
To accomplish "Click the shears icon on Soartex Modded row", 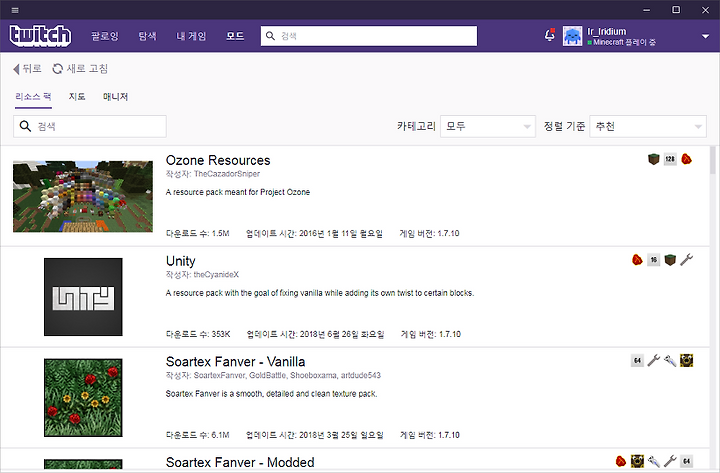I will 653,461.
